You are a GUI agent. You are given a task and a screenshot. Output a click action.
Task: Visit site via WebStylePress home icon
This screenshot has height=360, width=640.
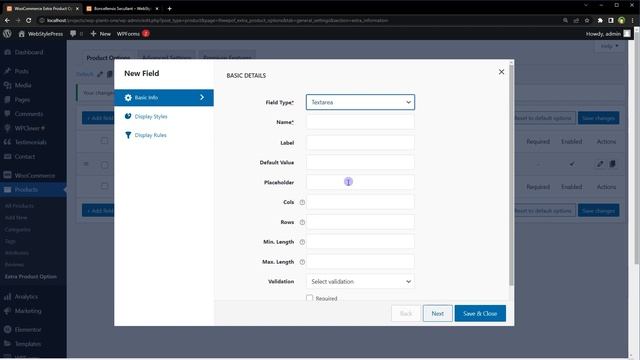[x=22, y=34]
